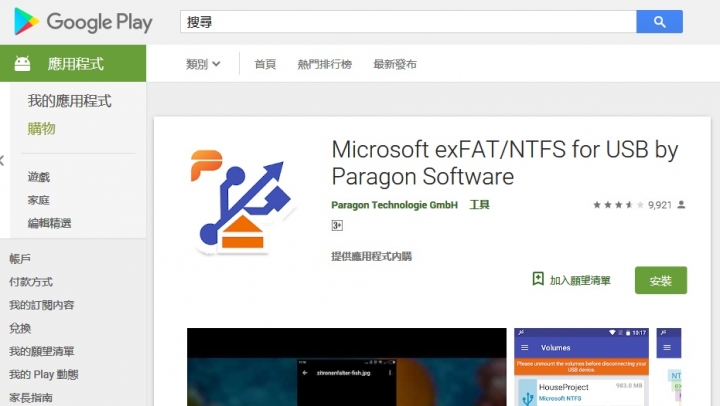Open 編輯精選 editors' choice
Image resolution: width=720 pixels, height=406 pixels.
(x=50, y=223)
